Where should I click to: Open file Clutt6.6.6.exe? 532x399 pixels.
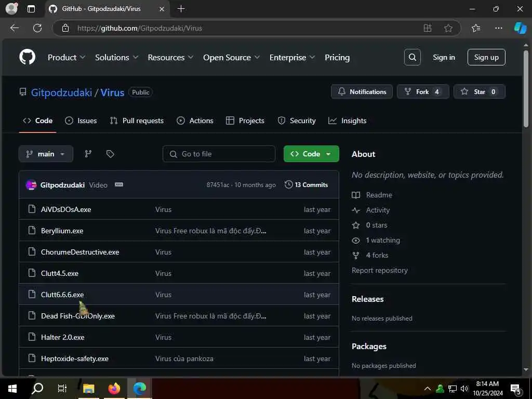pos(62,295)
